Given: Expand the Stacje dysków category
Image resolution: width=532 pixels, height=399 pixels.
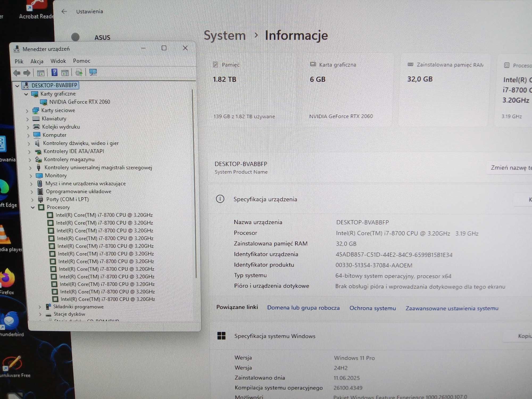Looking at the screenshot, I should click(x=40, y=314).
